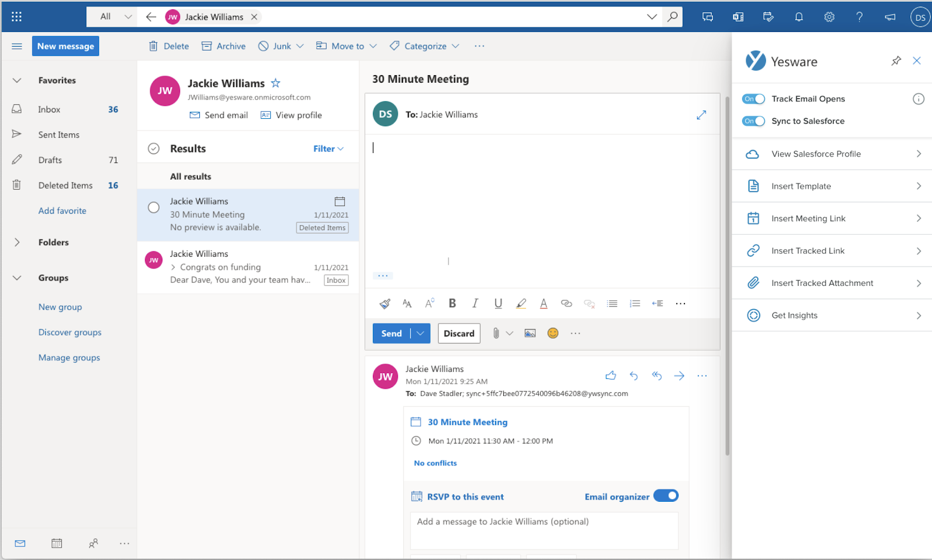This screenshot has width=932, height=560.
Task: Expand the Filter dropdown in Results
Action: point(329,149)
